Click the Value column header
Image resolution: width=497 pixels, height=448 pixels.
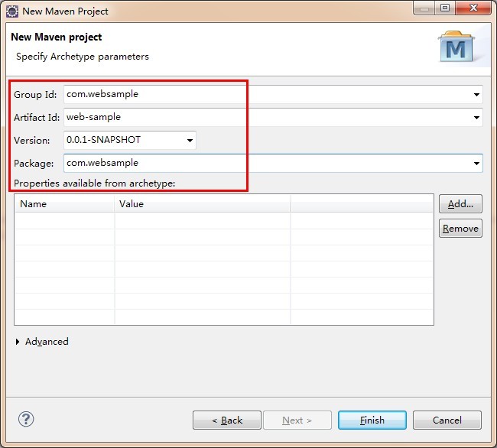pos(202,203)
